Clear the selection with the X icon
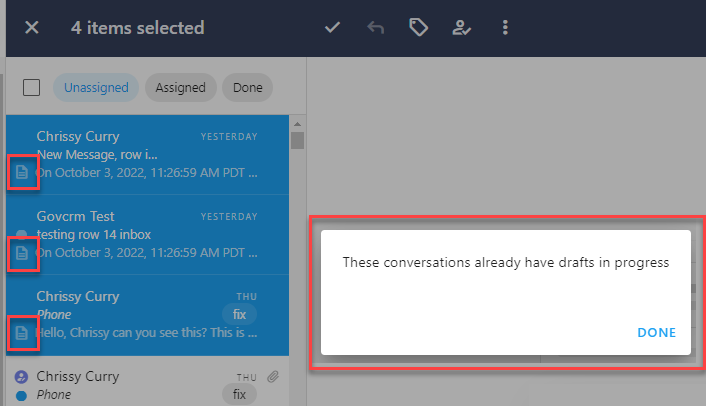 pos(32,27)
